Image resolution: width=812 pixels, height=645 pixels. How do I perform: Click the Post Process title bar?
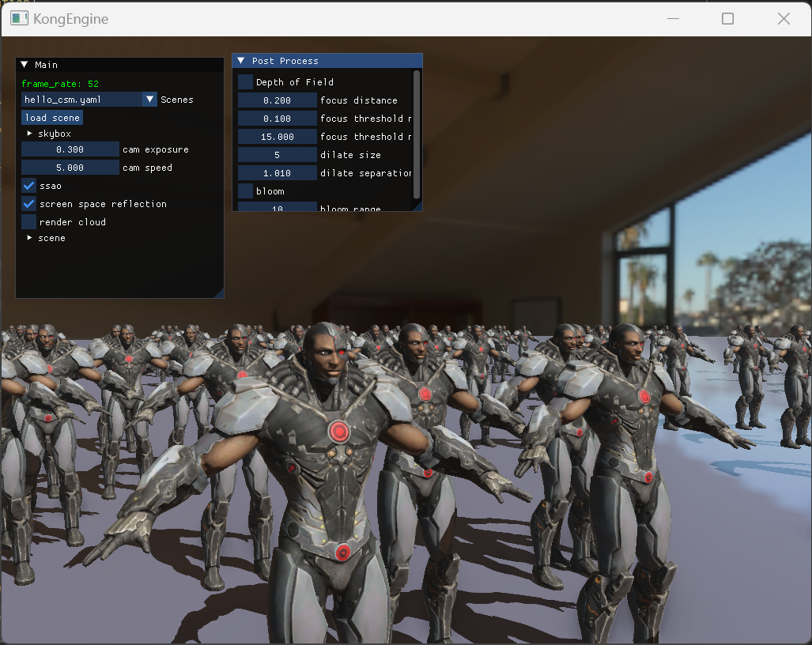click(x=327, y=61)
